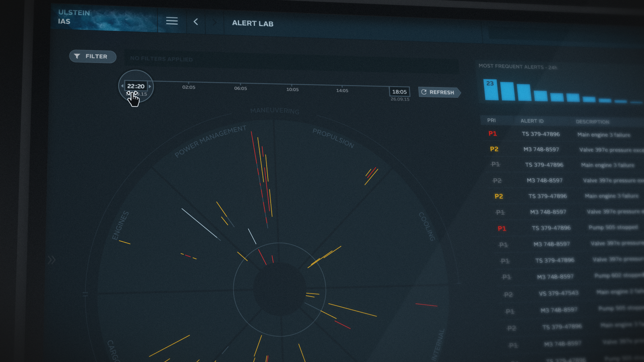Sort by the PRI column header

click(x=491, y=120)
